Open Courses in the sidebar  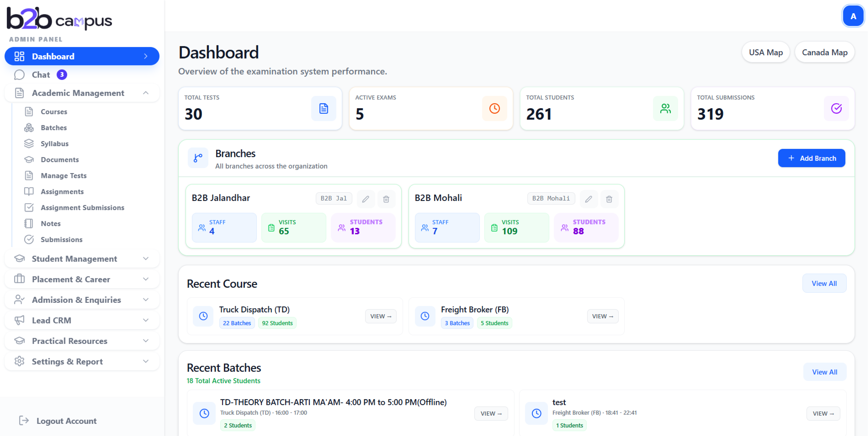[54, 112]
